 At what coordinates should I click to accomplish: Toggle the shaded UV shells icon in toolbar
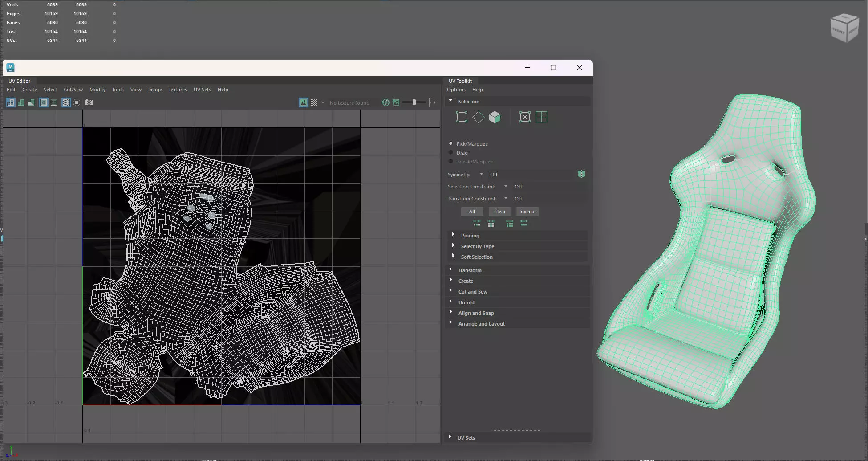tap(21, 102)
